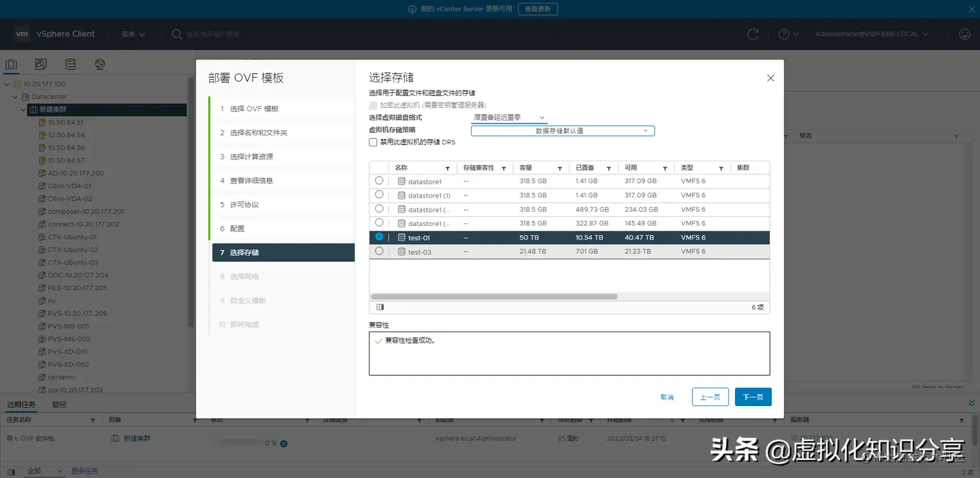Image resolution: width=980 pixels, height=478 pixels.
Task: Click the 下一页 button
Action: coord(752,396)
